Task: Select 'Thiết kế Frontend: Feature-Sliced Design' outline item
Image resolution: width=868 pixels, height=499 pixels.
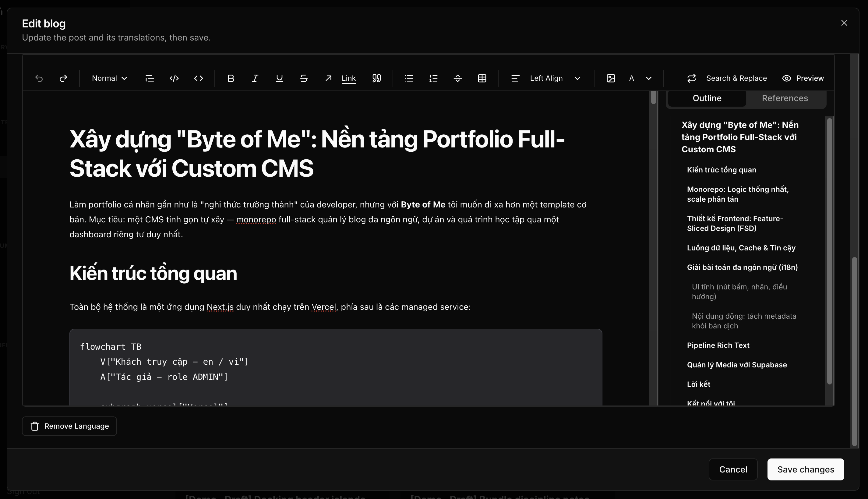Action: tap(735, 224)
